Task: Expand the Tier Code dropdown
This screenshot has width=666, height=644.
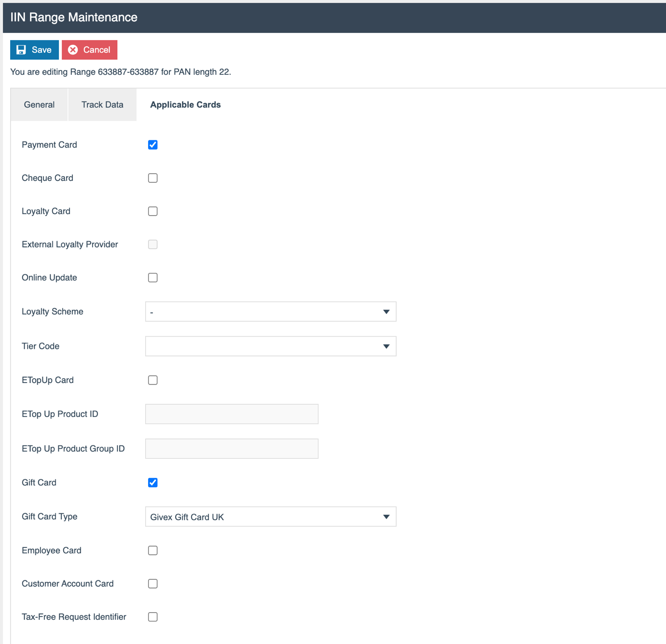Action: (x=386, y=346)
